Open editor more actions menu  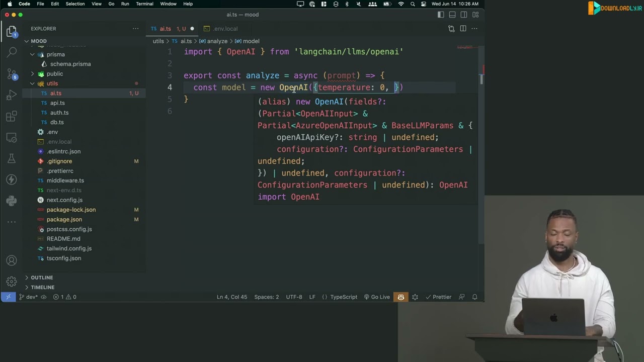475,29
